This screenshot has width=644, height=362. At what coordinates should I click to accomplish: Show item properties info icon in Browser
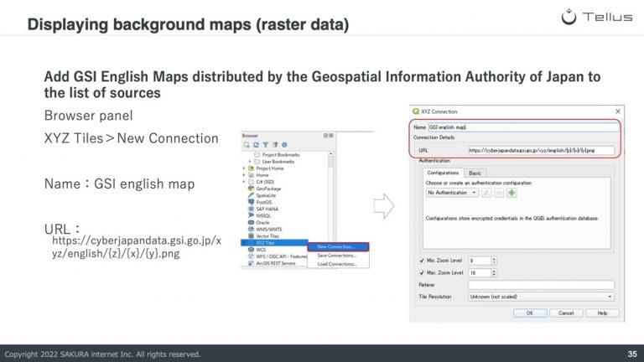coord(284,145)
